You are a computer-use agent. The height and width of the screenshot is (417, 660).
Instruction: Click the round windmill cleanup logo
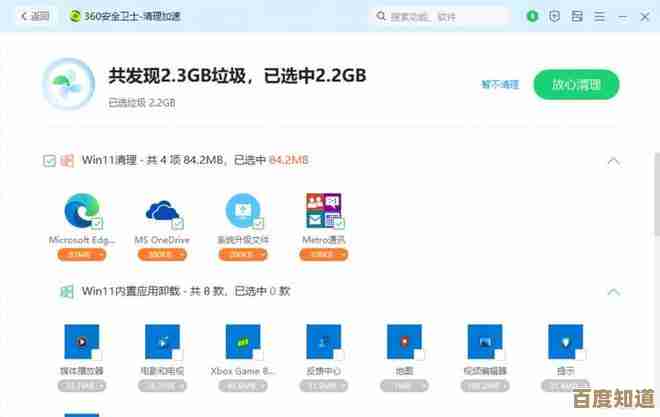tap(69, 84)
